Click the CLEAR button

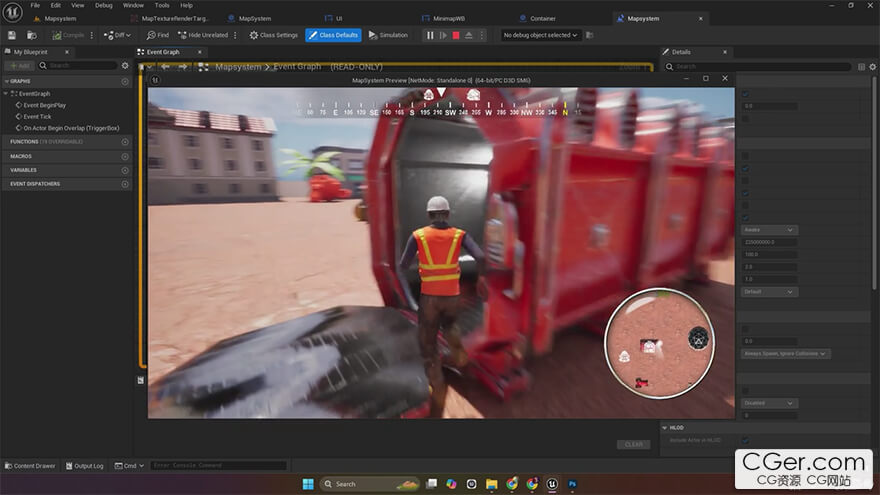point(634,444)
